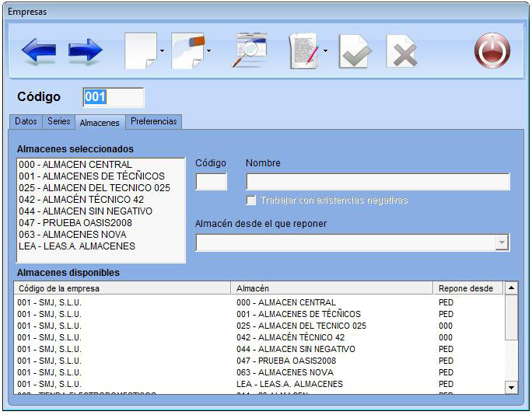Image resolution: width=532 pixels, height=415 pixels.
Task: Click scroll up arrow of available warehouses
Action: pyautogui.click(x=511, y=288)
